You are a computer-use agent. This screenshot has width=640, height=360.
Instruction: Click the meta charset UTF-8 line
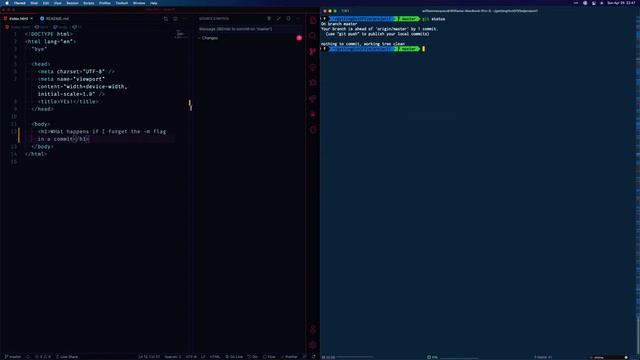[76, 71]
